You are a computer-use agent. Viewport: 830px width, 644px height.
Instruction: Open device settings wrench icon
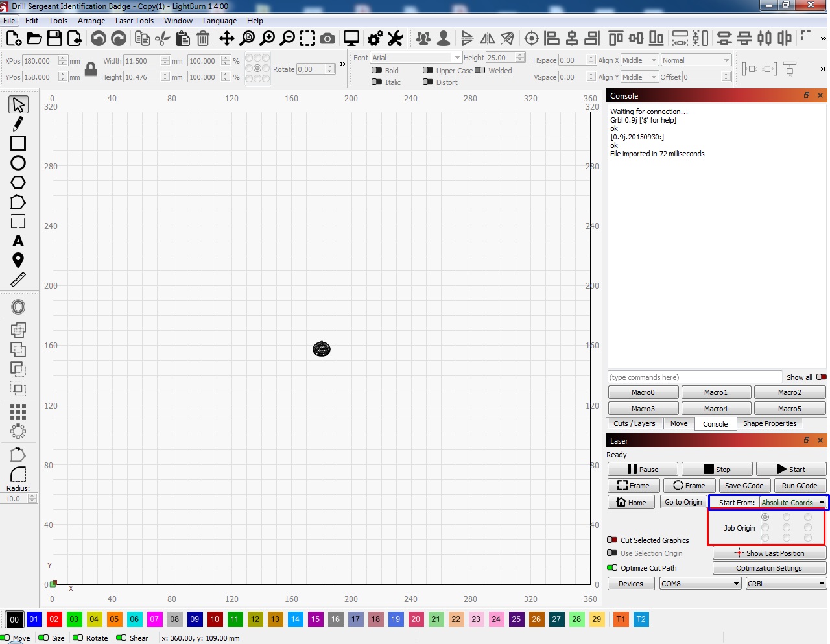coord(395,38)
